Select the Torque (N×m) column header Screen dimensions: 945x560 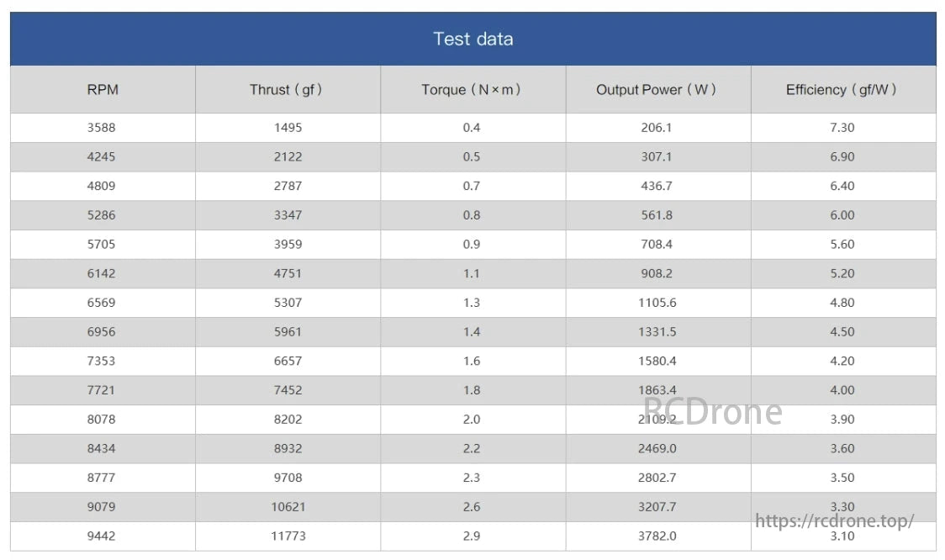coord(472,90)
